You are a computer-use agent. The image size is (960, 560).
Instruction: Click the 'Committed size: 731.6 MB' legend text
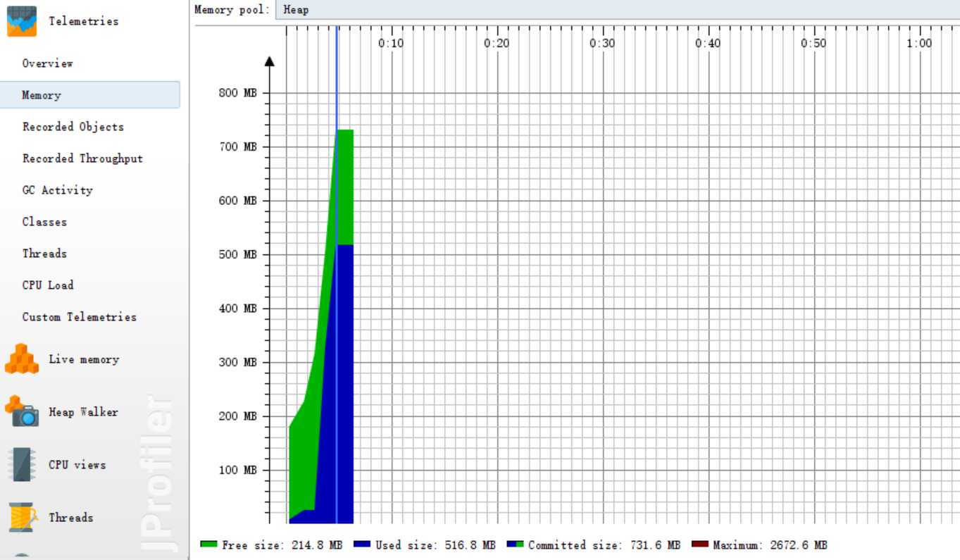tap(604, 545)
